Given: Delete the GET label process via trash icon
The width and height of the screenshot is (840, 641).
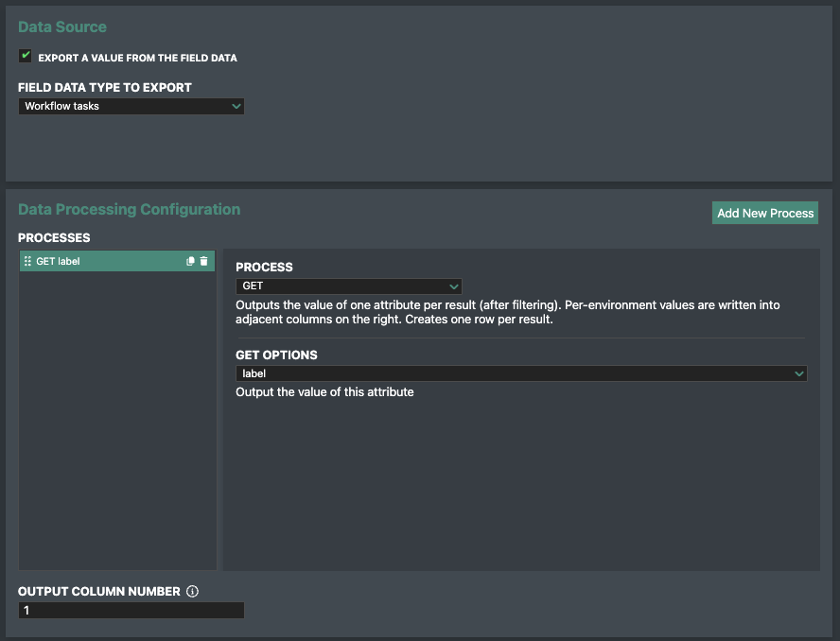Looking at the screenshot, I should [x=203, y=261].
